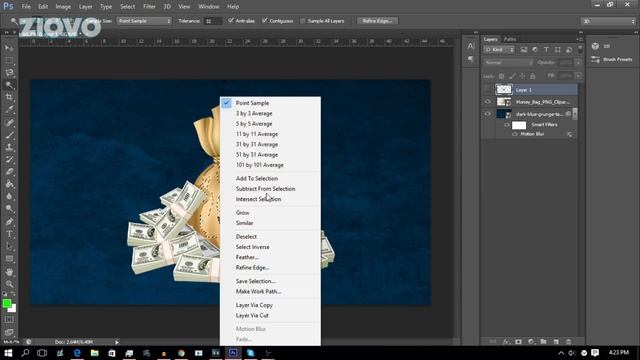This screenshot has height=360, width=640.
Task: Open the 3D panel cube icon
Action: click(x=595, y=46)
